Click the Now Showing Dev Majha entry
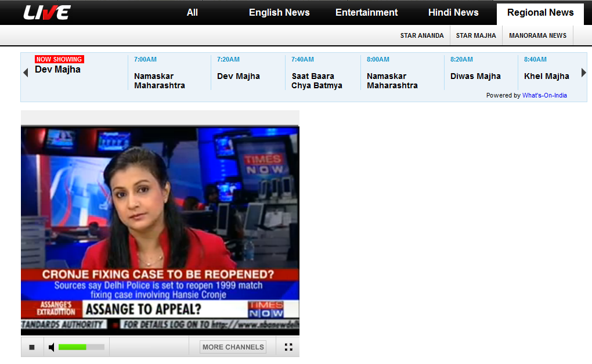 point(59,65)
